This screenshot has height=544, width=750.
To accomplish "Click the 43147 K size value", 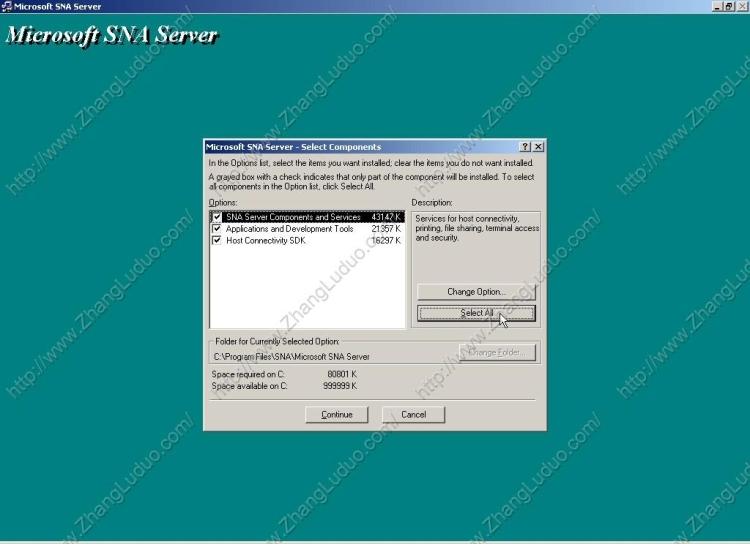I will coord(386,217).
